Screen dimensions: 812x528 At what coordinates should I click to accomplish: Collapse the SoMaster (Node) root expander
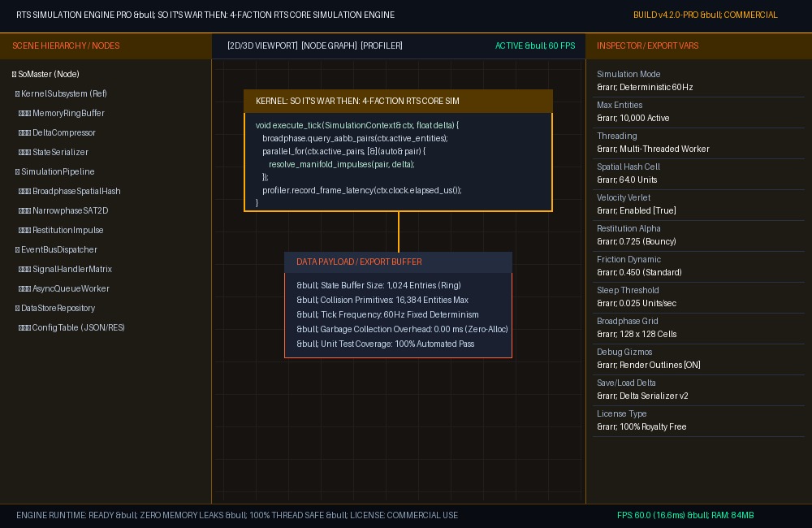click(15, 74)
